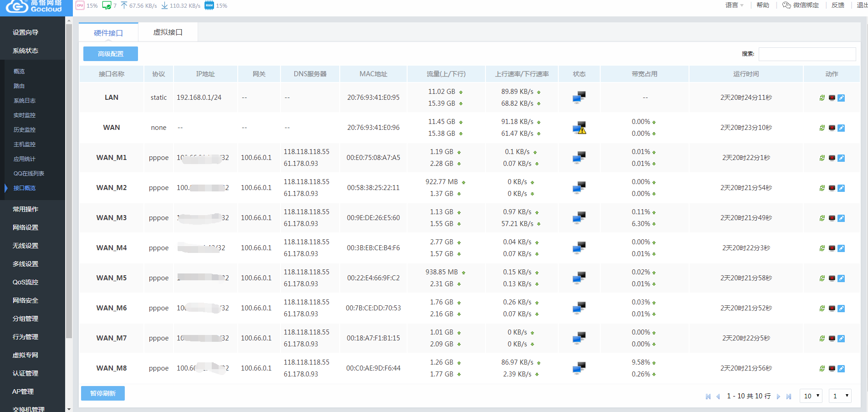Click 微信绑定 link in header
The width and height of the screenshot is (868, 412).
801,5
